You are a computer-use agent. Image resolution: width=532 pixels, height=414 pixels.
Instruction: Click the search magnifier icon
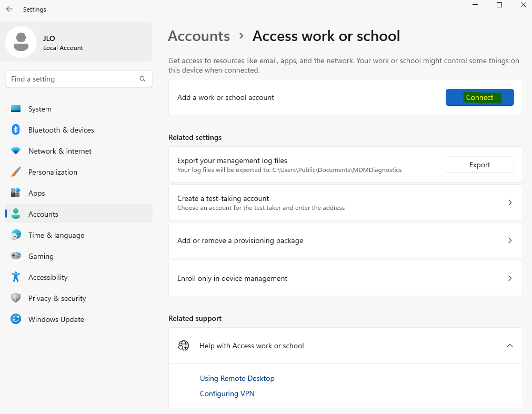click(x=143, y=79)
